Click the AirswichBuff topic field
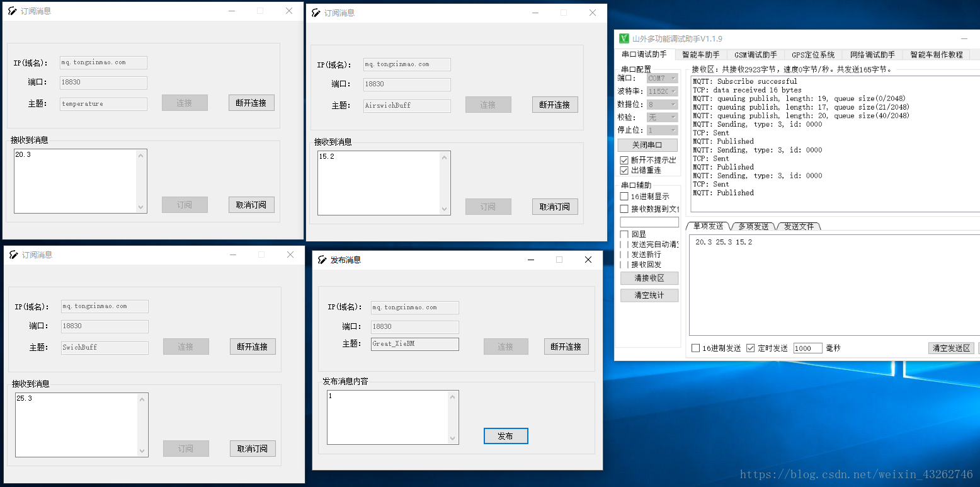Image resolution: width=980 pixels, height=487 pixels. (407, 106)
